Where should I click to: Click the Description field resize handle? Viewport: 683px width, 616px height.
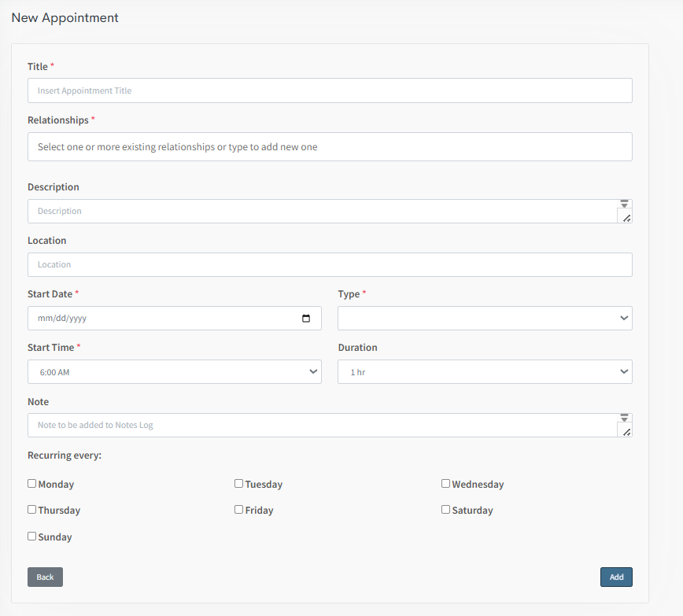point(626,218)
